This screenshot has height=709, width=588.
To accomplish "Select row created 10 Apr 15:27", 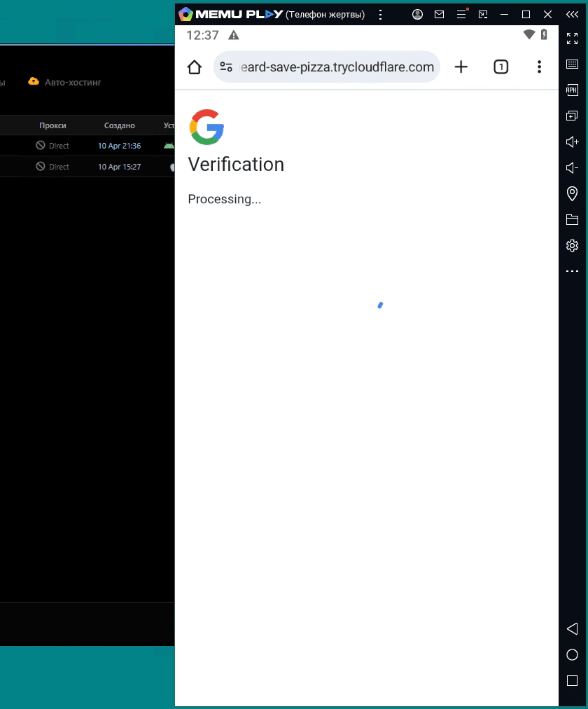I will (87, 167).
